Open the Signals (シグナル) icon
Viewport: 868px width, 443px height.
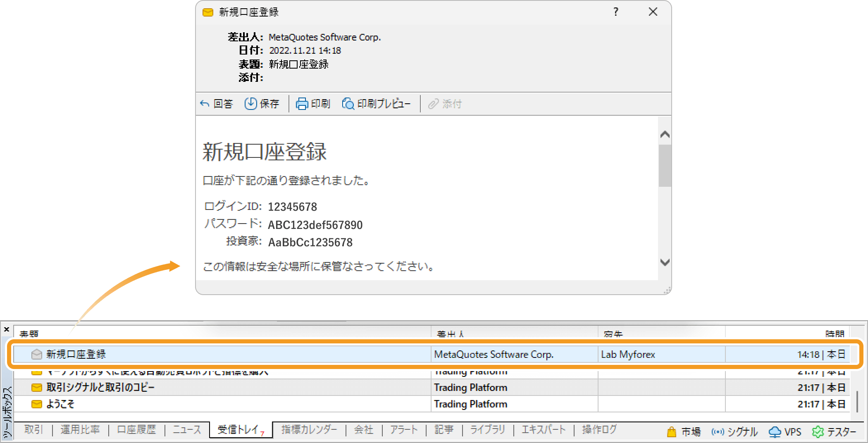coord(718,432)
